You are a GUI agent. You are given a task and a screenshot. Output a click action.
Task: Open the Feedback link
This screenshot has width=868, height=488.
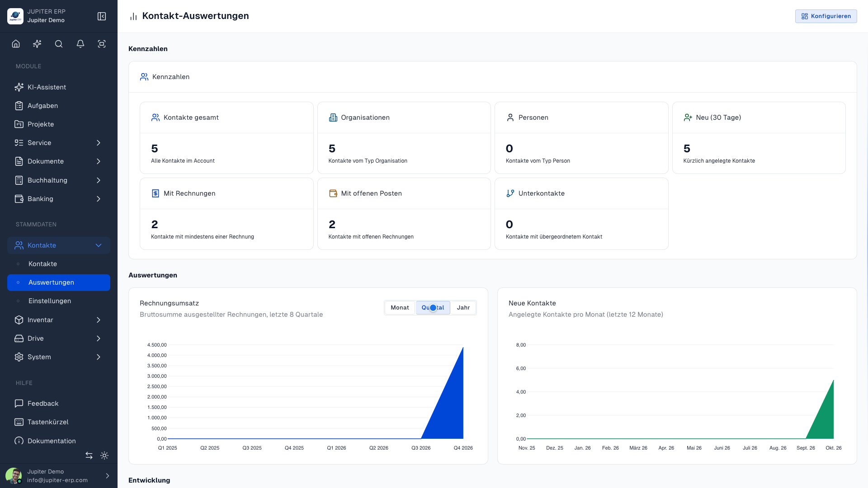point(59,404)
